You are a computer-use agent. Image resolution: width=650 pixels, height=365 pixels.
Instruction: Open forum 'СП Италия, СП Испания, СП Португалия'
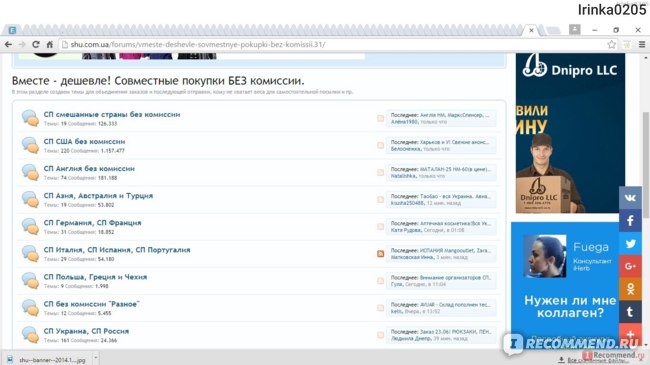[117, 250]
